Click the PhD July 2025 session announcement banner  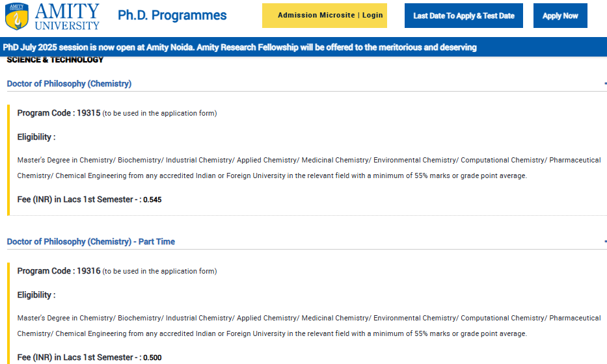pos(240,47)
